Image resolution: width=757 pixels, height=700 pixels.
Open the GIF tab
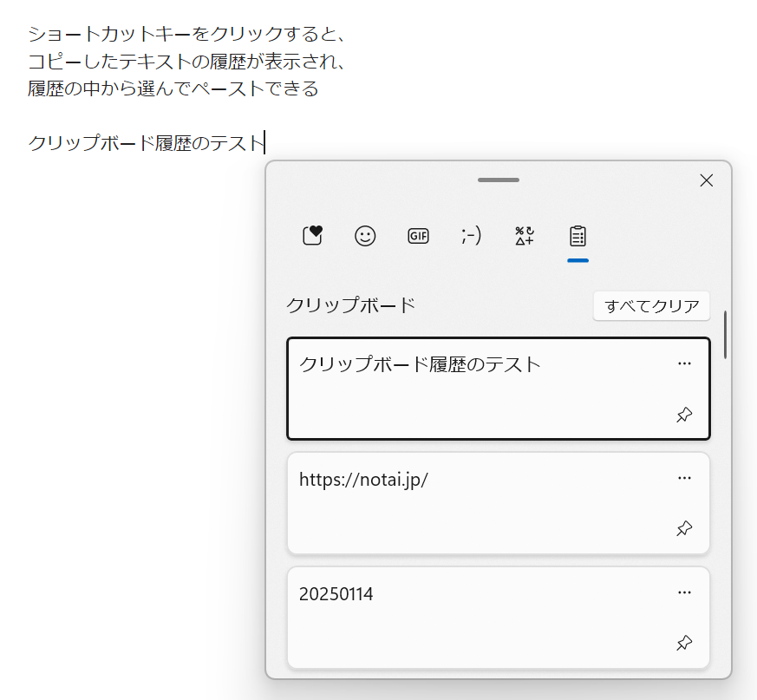[418, 236]
